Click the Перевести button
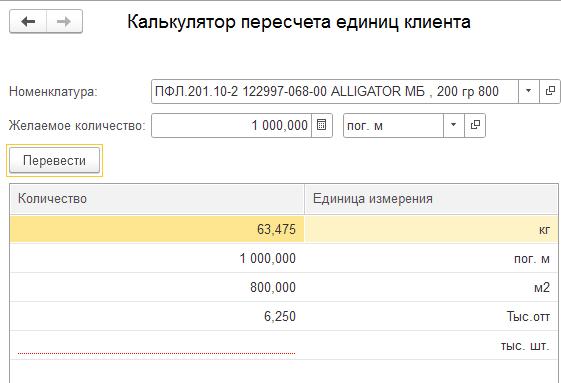The image size is (561, 383). [x=54, y=160]
